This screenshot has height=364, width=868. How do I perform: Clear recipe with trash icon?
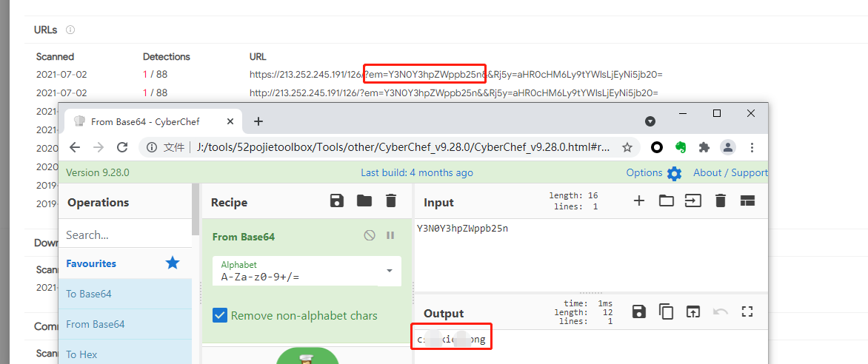pos(391,200)
